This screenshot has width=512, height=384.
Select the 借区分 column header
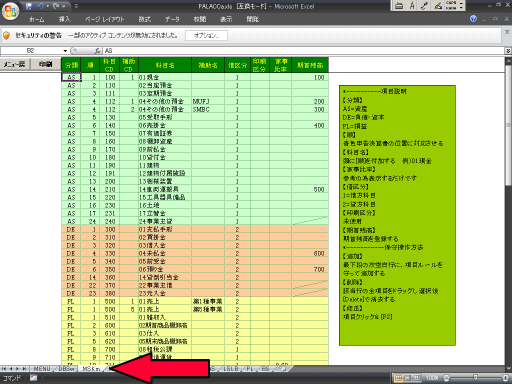pyautogui.click(x=237, y=65)
